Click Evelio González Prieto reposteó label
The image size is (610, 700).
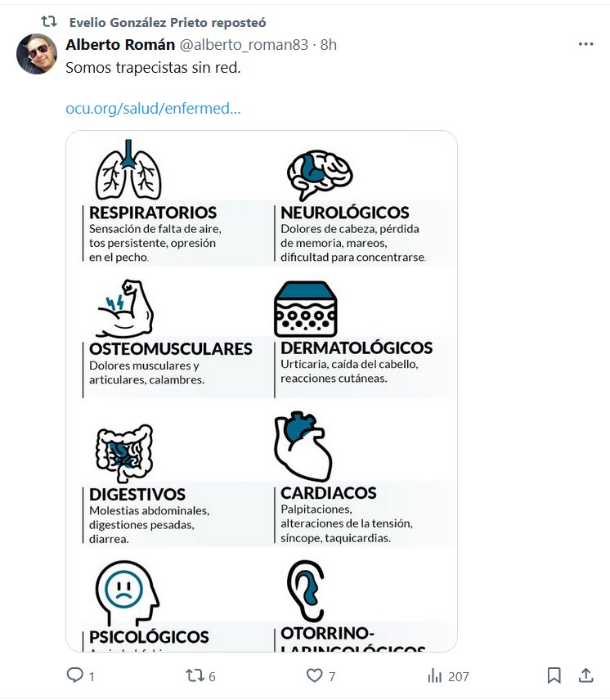(x=168, y=22)
